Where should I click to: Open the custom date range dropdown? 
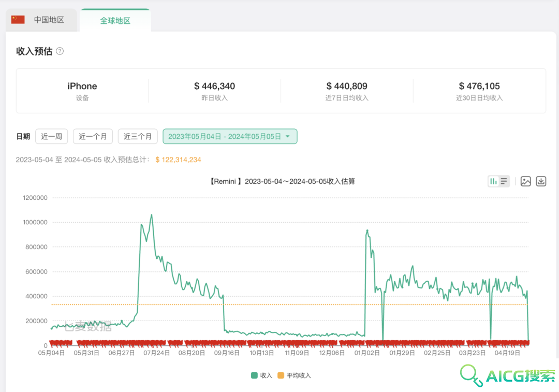coord(230,137)
